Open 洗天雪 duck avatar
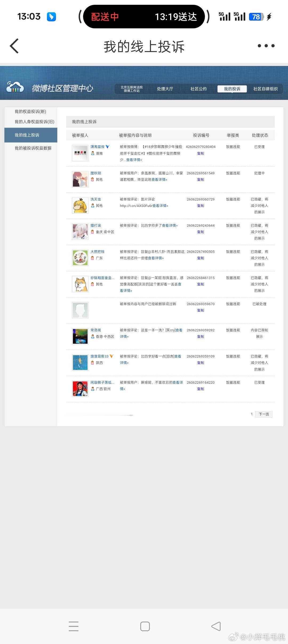288x644 pixels. [80, 205]
